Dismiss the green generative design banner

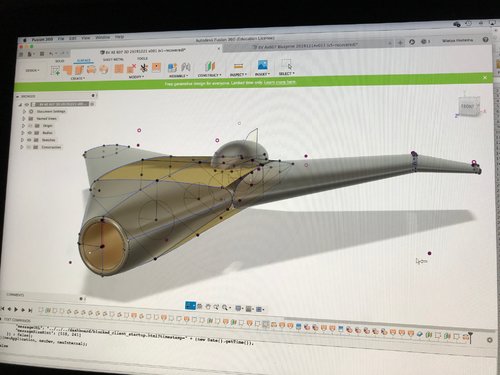tap(485, 77)
